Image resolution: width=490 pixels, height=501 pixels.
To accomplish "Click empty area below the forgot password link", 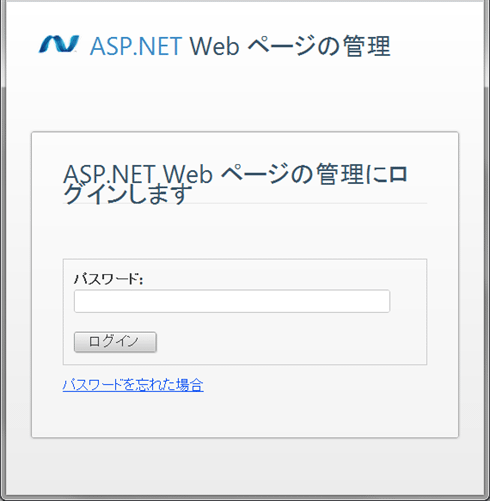I will (x=245, y=415).
